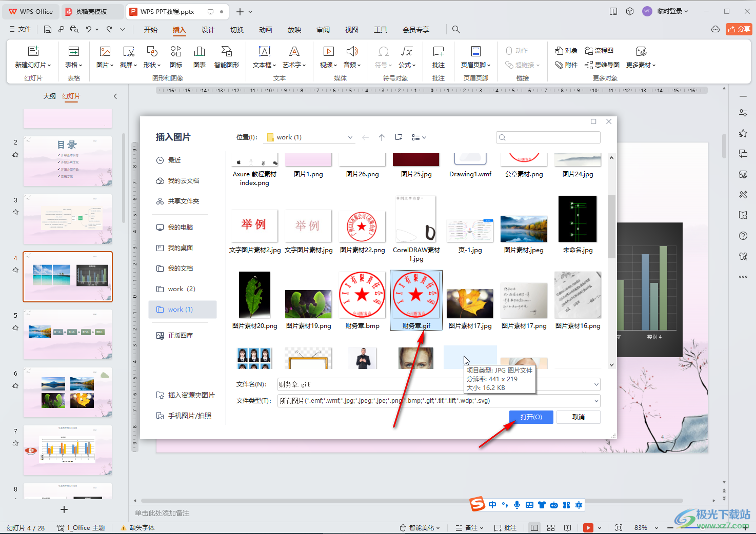This screenshot has width=756, height=534.
Task: Select slide 5 thumbnail in panel
Action: [x=67, y=334]
